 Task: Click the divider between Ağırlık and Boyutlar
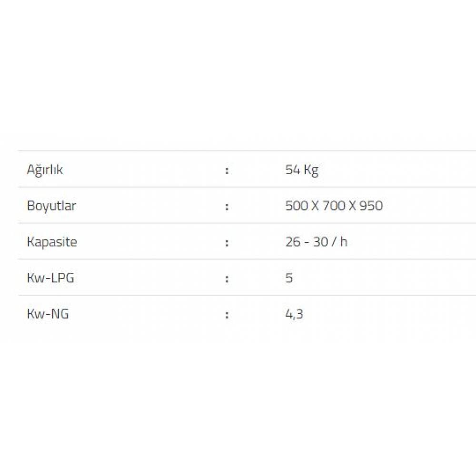(238, 187)
